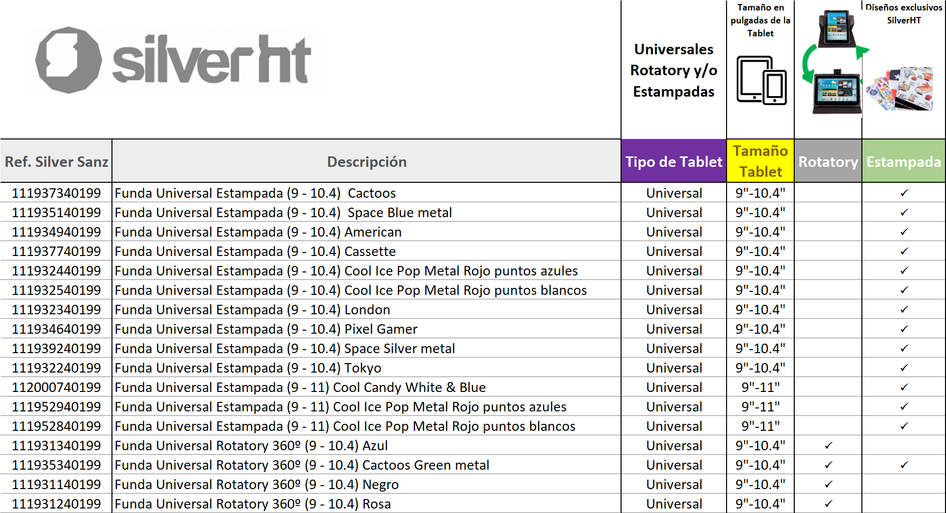Screen dimensions: 946x513
Task: Select the purple Tipo de Tablet header
Action: click(x=674, y=161)
